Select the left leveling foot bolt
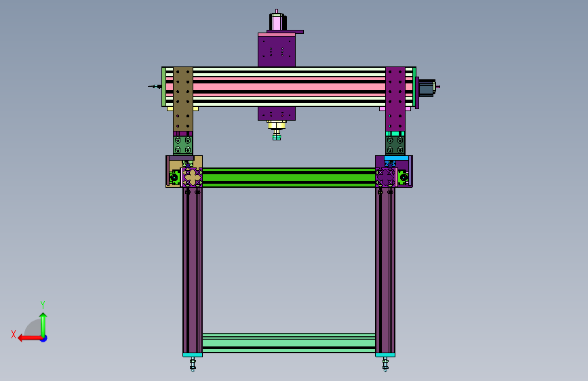 tap(193, 364)
